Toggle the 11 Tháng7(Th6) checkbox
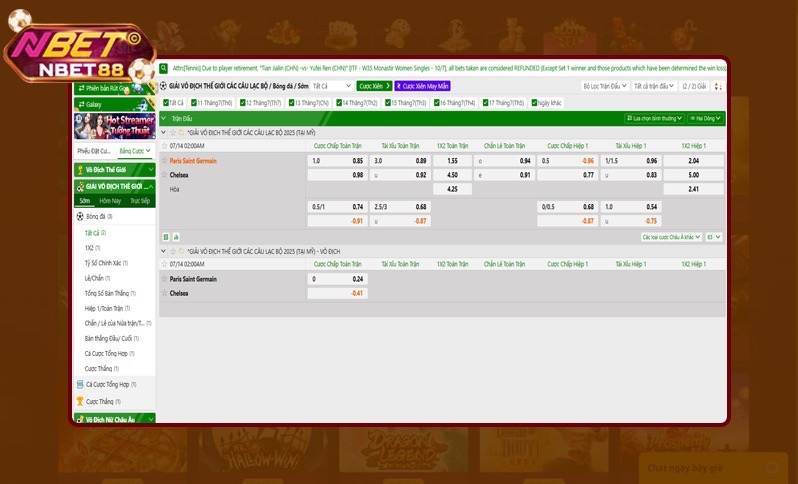798x484 pixels. [x=194, y=102]
